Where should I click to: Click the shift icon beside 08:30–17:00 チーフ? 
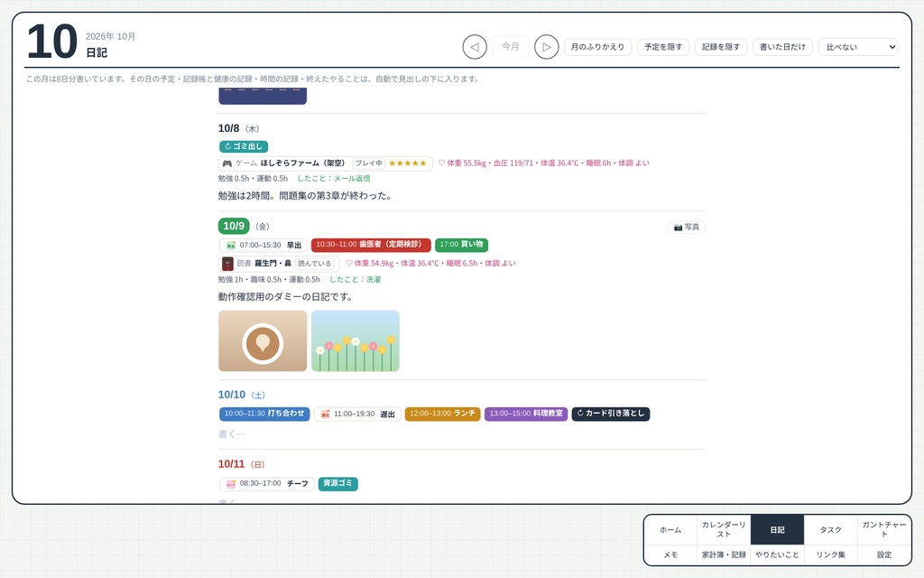point(231,484)
